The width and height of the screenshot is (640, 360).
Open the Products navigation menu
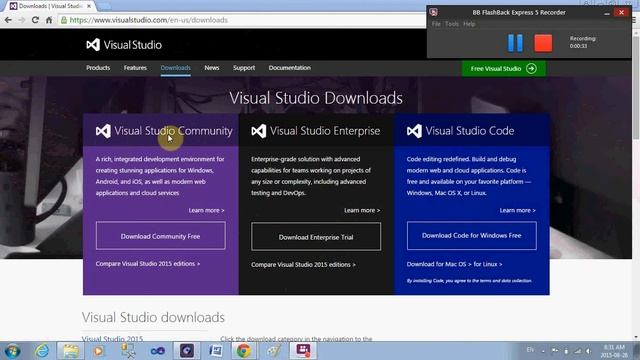pyautogui.click(x=98, y=68)
